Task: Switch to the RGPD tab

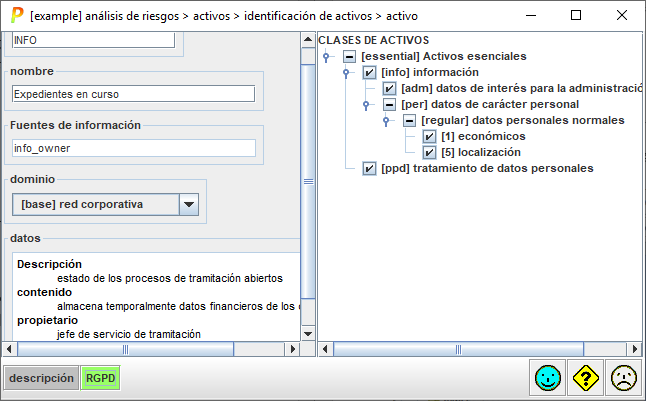Action: (x=99, y=378)
